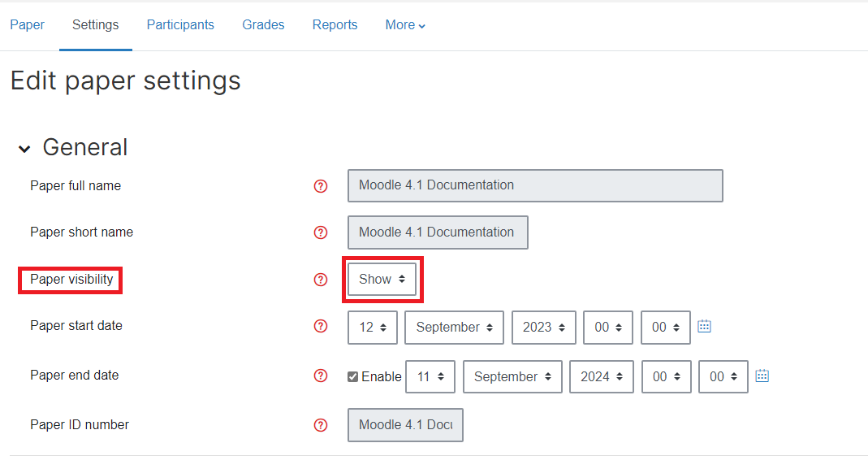Screen dimensions: 868x456
Task: Open start date minute dropdown
Action: click(665, 328)
